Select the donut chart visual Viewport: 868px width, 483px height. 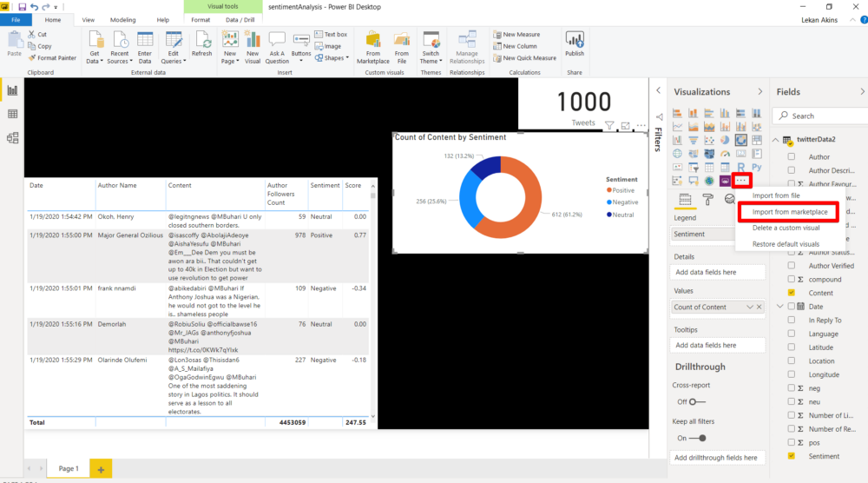pyautogui.click(x=740, y=140)
